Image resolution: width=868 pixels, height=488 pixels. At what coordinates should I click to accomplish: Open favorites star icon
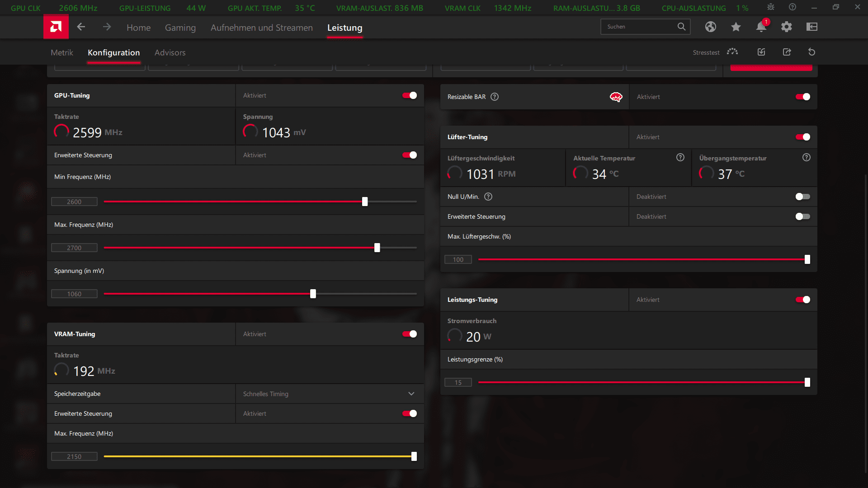point(736,27)
